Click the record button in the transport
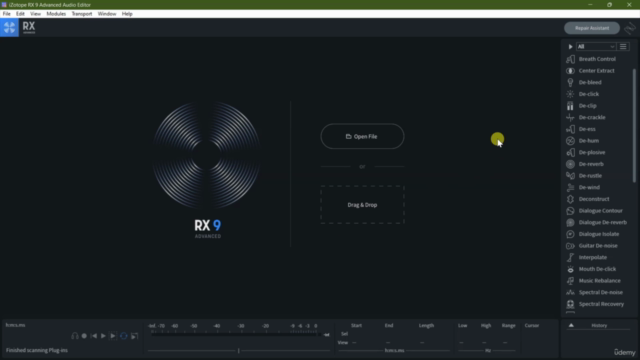The image size is (640, 360). pyautogui.click(x=84, y=336)
